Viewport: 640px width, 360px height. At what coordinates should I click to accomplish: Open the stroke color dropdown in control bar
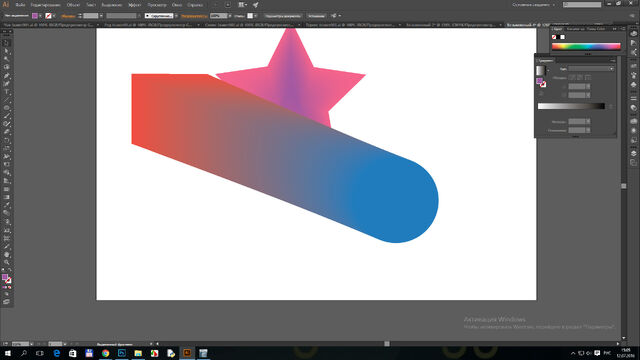[54, 16]
